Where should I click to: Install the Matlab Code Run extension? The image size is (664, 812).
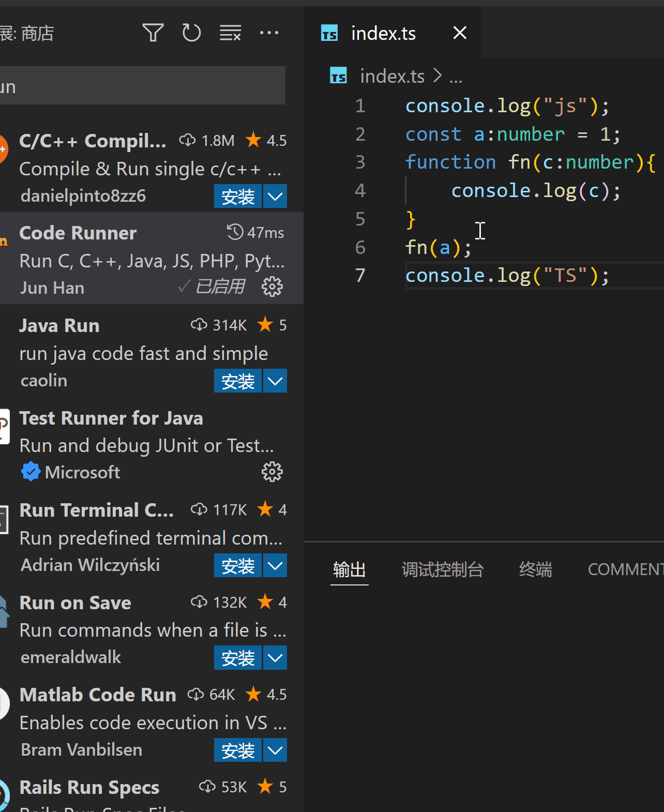click(238, 750)
